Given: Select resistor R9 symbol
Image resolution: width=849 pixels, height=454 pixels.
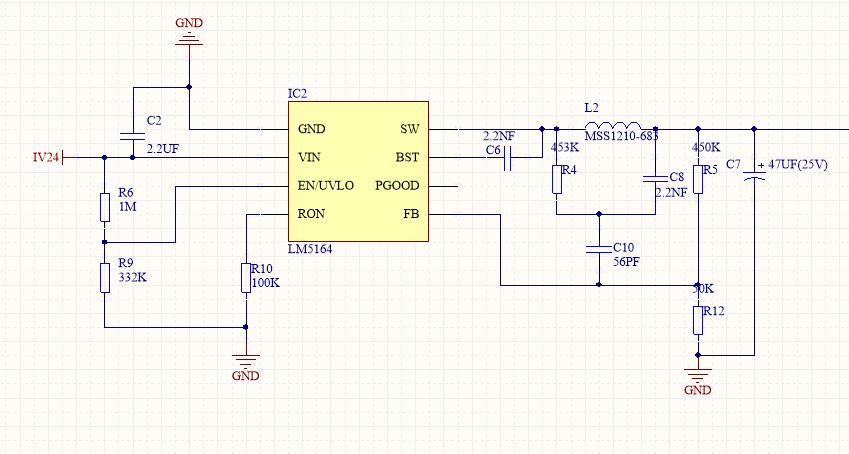Looking at the screenshot, I should [x=105, y=278].
